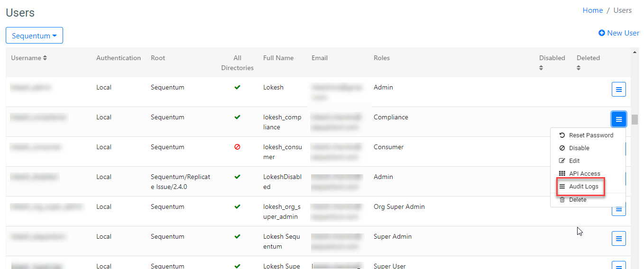Image resolution: width=644 pixels, height=269 pixels.
Task: Expand the Sequentum organization dropdown
Action: click(x=34, y=36)
